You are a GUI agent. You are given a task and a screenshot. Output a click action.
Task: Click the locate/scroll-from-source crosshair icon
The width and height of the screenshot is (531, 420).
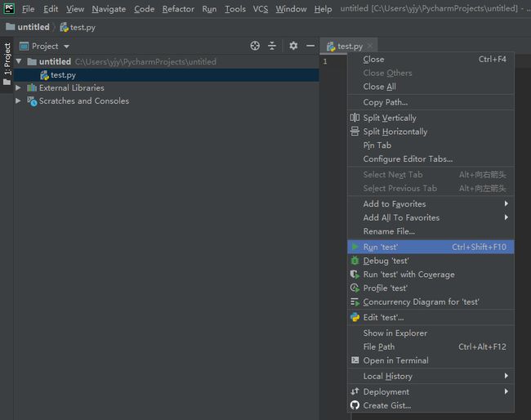pyautogui.click(x=255, y=46)
